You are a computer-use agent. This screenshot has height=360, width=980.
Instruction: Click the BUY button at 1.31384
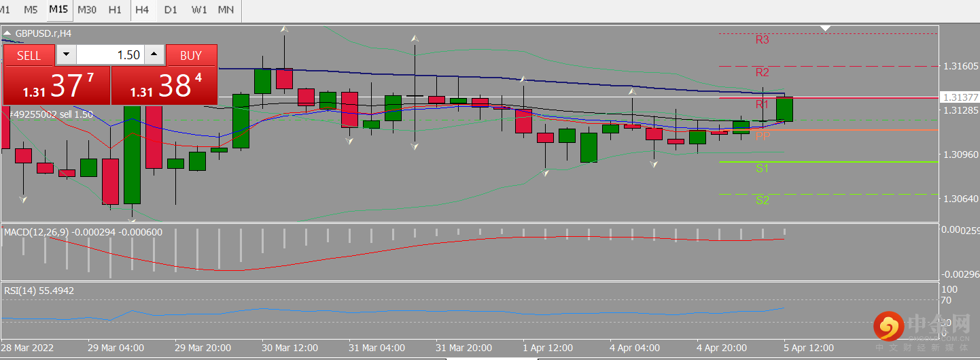pyautogui.click(x=164, y=75)
